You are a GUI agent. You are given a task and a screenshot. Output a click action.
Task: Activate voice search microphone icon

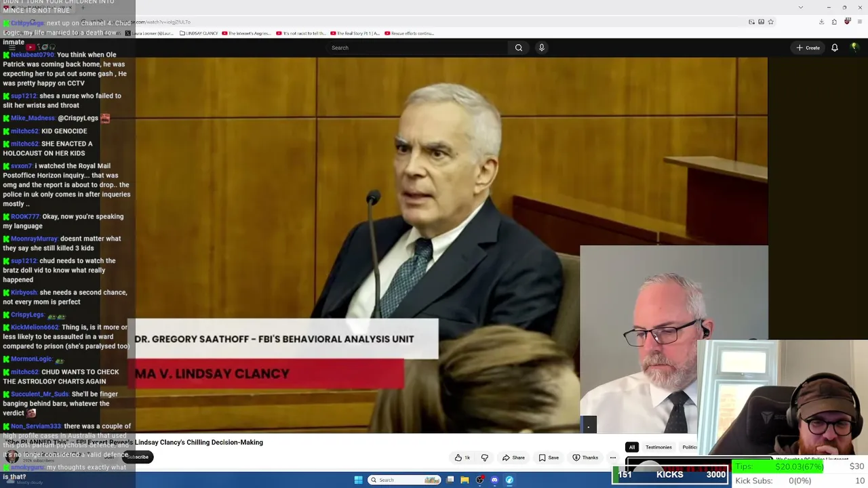click(541, 47)
